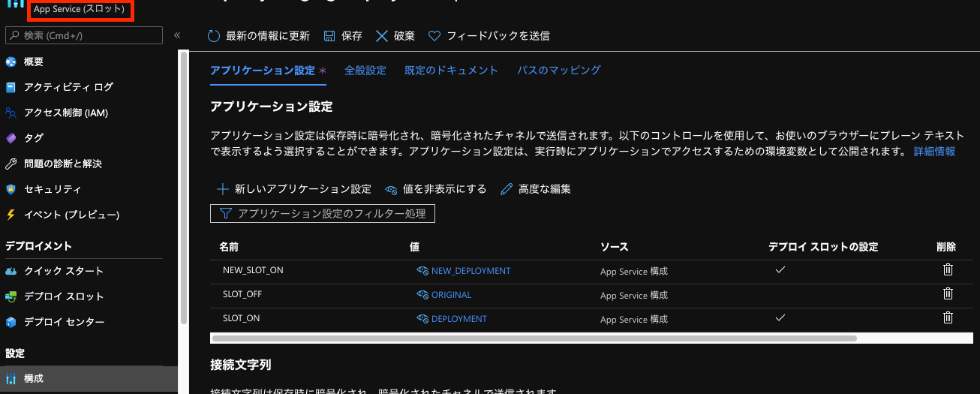Open the 詳細情報 link
The image size is (980, 394).
[x=934, y=151]
